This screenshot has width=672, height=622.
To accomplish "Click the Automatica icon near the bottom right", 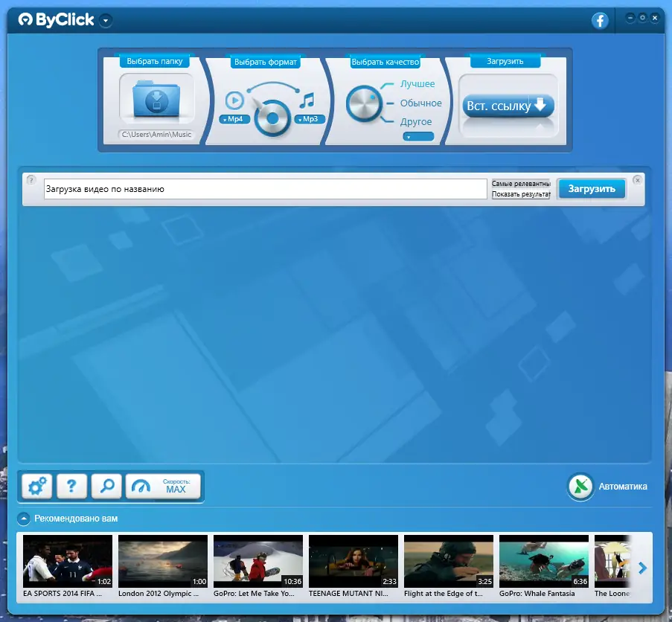I will 580,487.
